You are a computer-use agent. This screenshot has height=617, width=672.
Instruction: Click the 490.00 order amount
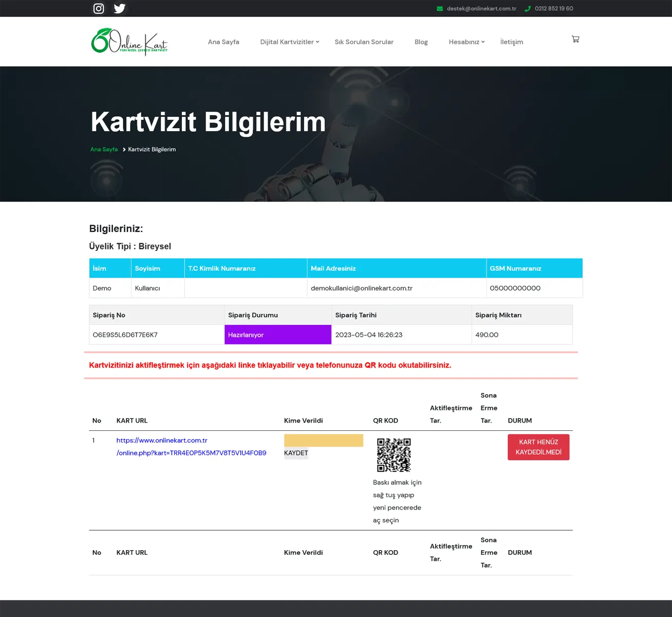[x=487, y=335]
